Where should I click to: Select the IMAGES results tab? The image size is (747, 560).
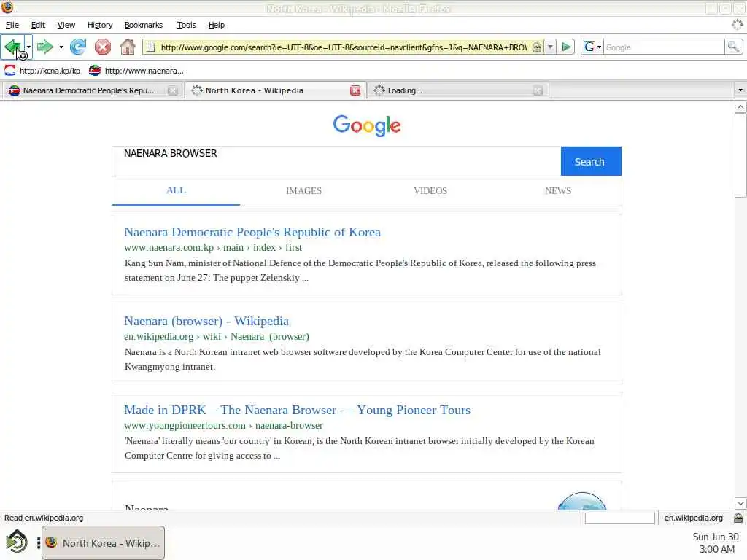[303, 190]
